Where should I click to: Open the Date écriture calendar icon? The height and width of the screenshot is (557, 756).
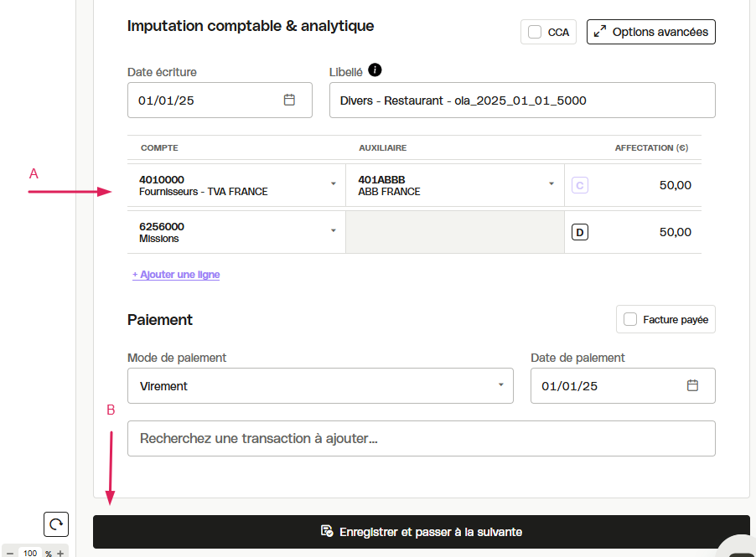289,100
